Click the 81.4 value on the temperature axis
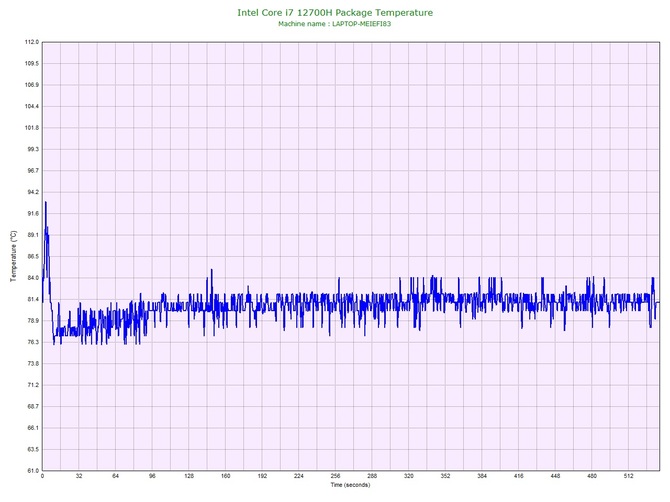 coord(32,299)
